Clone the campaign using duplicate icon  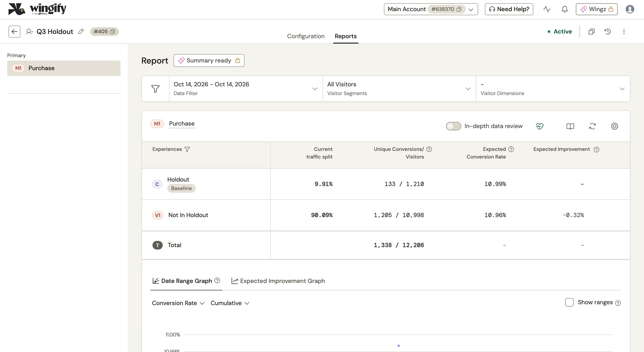point(591,31)
